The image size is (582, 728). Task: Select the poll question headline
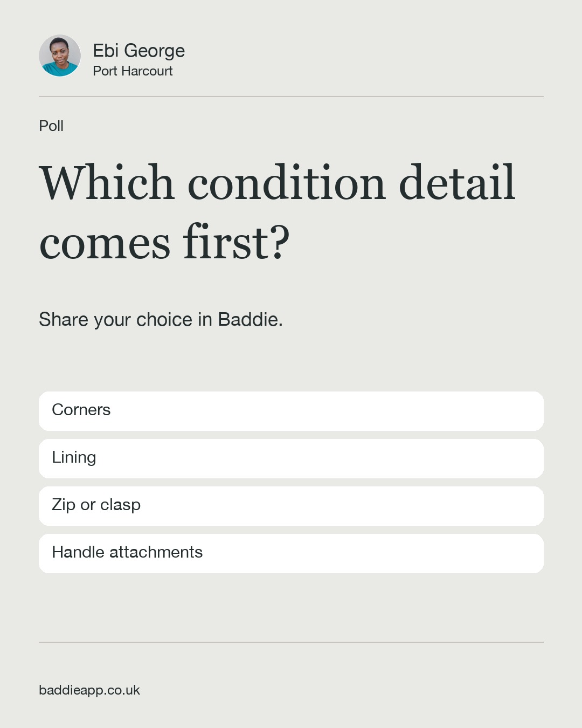point(277,212)
